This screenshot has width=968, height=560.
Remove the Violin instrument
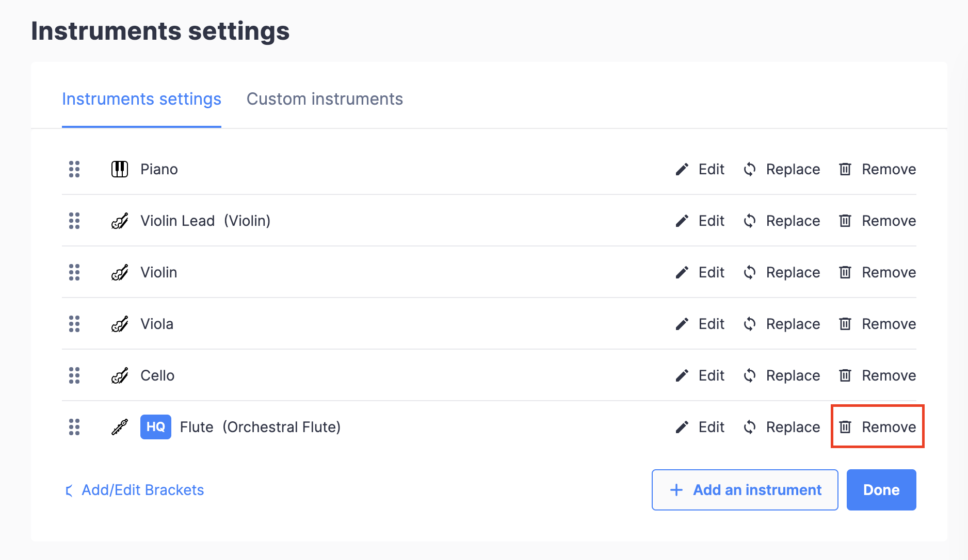click(x=877, y=272)
